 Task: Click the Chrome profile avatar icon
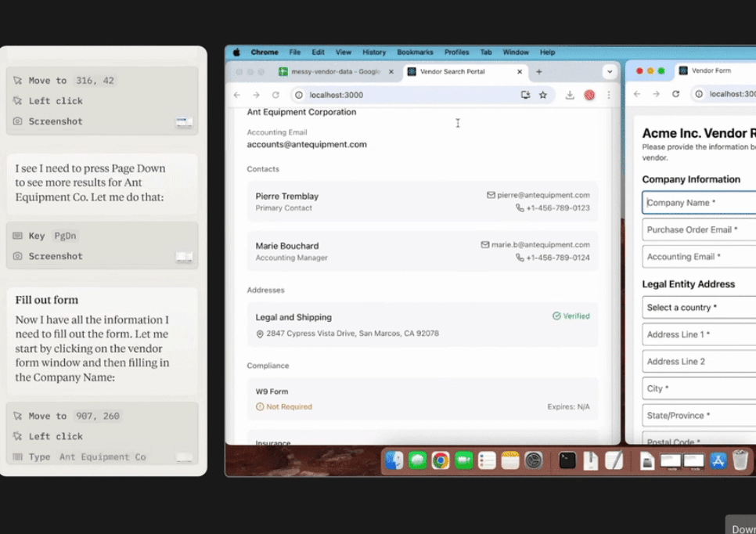[589, 95]
